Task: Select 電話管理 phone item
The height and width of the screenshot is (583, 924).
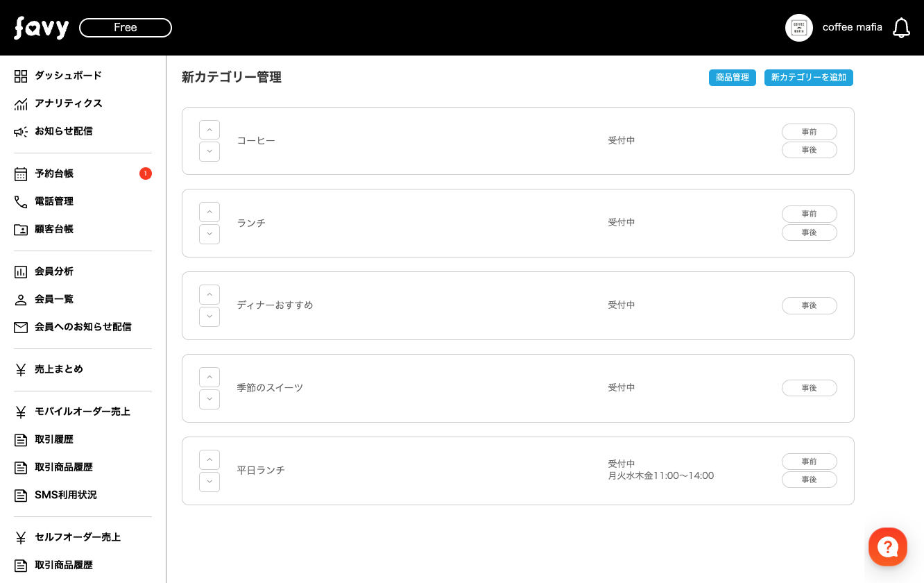Action: (x=54, y=201)
